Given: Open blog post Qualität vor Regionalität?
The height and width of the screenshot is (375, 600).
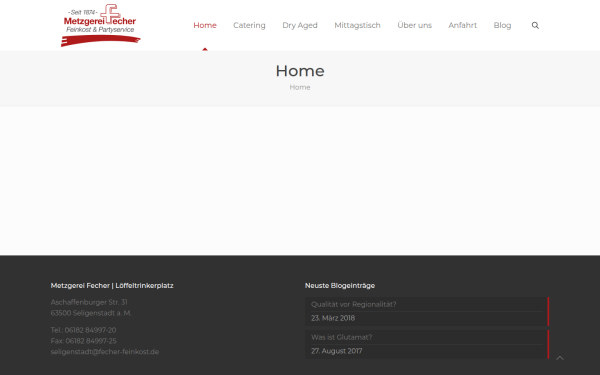Looking at the screenshot, I should click(x=354, y=304).
